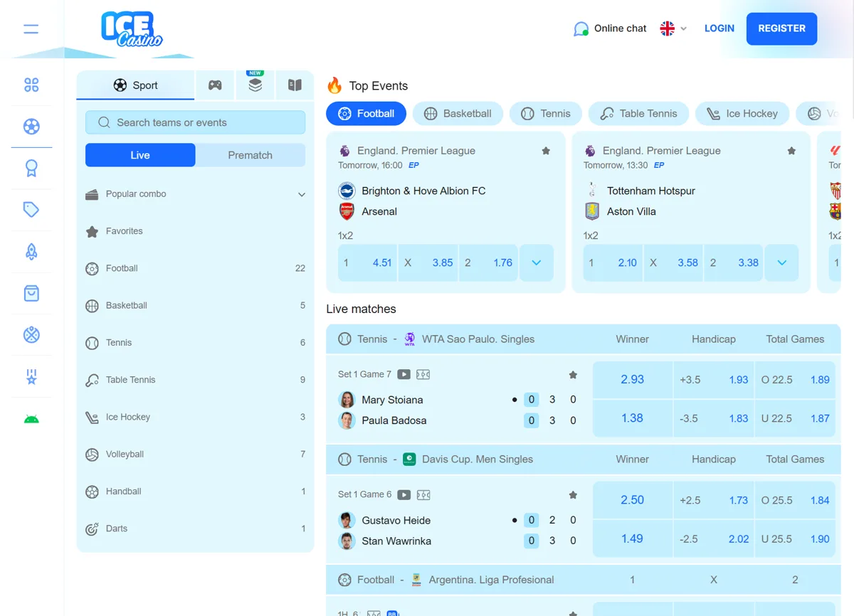854x616 pixels.
Task: Switch to the gamepad esports tab
Action: coord(215,85)
